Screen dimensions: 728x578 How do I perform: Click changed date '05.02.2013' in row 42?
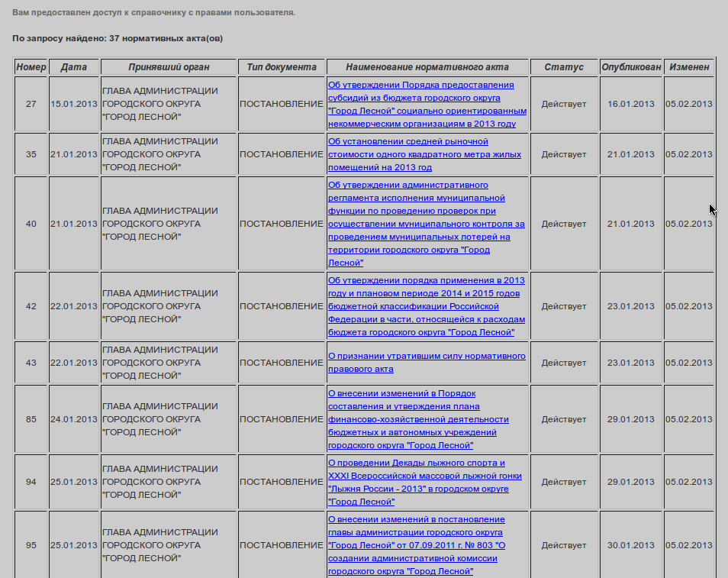689,306
